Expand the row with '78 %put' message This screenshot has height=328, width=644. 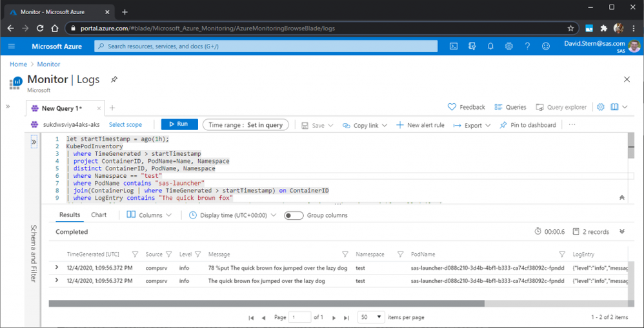click(57, 267)
